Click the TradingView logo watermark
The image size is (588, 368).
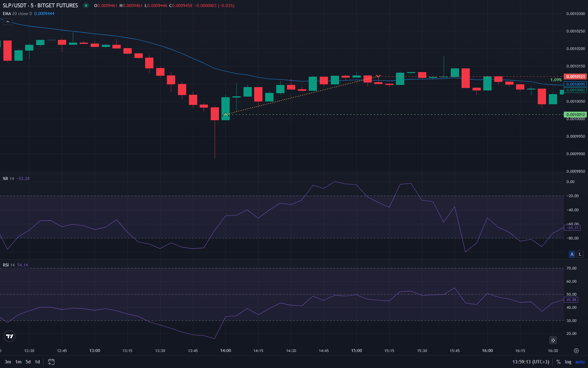coord(9,336)
